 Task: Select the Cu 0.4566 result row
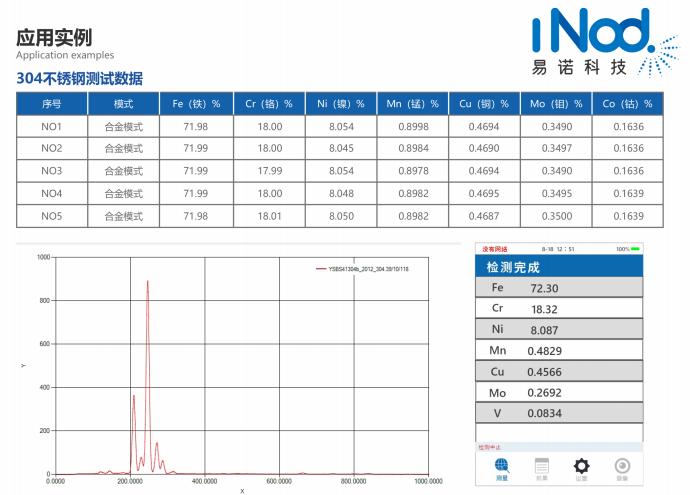(559, 371)
